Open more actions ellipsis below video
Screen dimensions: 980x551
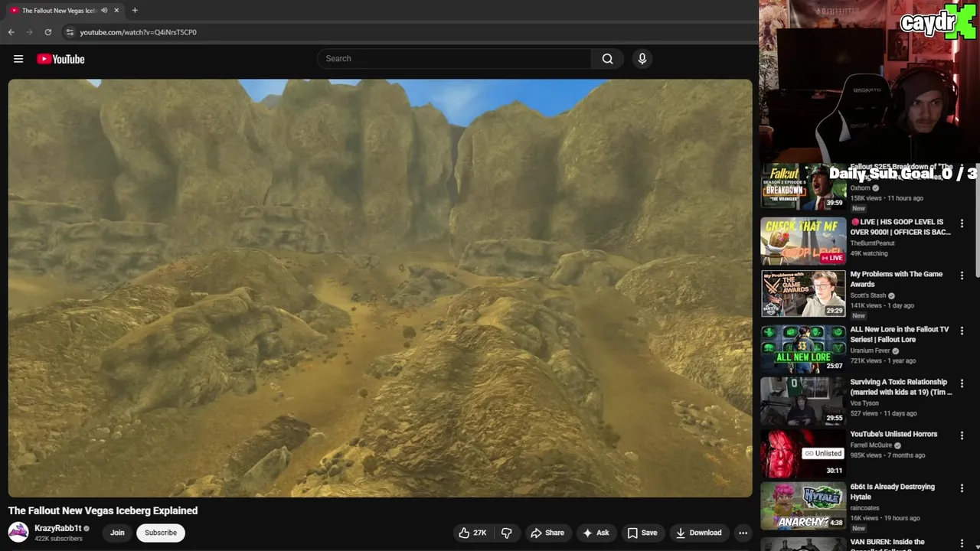[743, 533]
